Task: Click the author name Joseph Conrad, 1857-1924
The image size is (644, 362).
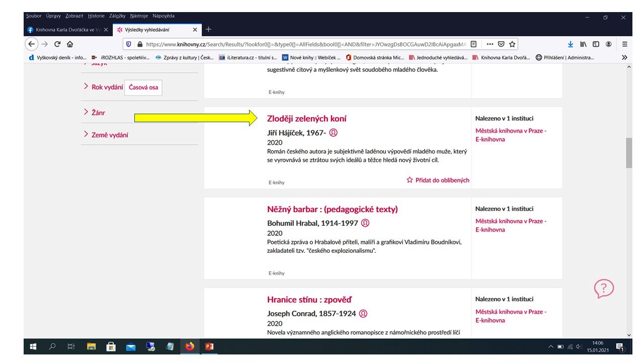Action: point(311,313)
